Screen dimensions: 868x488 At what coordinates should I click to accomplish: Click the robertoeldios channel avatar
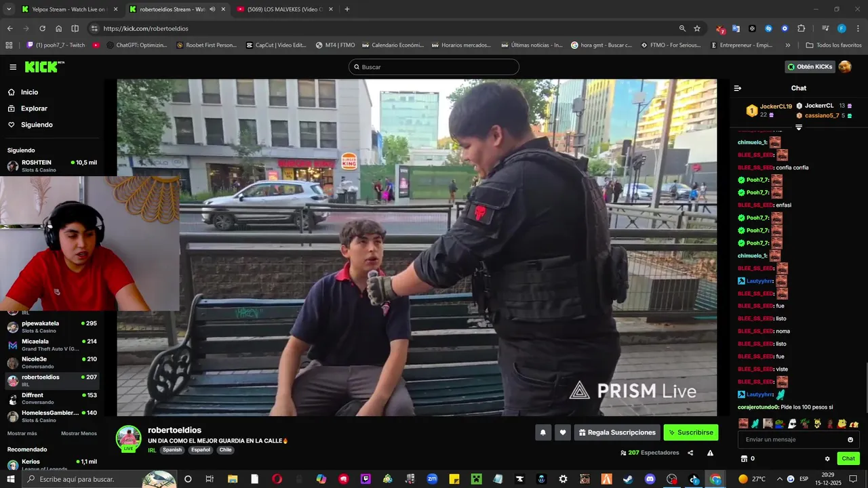[128, 438]
